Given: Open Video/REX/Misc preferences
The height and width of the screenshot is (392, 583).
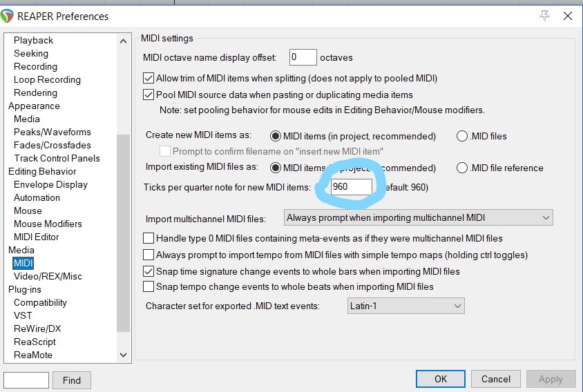Looking at the screenshot, I should [48, 276].
